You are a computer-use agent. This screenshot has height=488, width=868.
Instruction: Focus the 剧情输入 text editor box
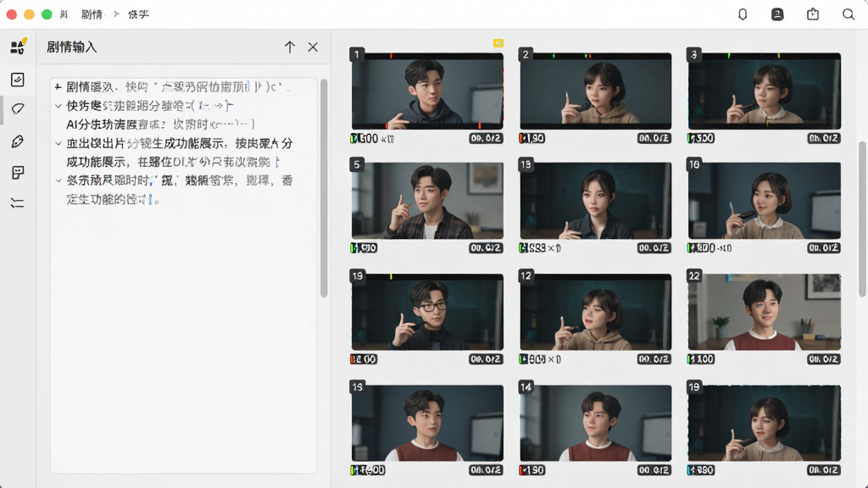click(184, 275)
